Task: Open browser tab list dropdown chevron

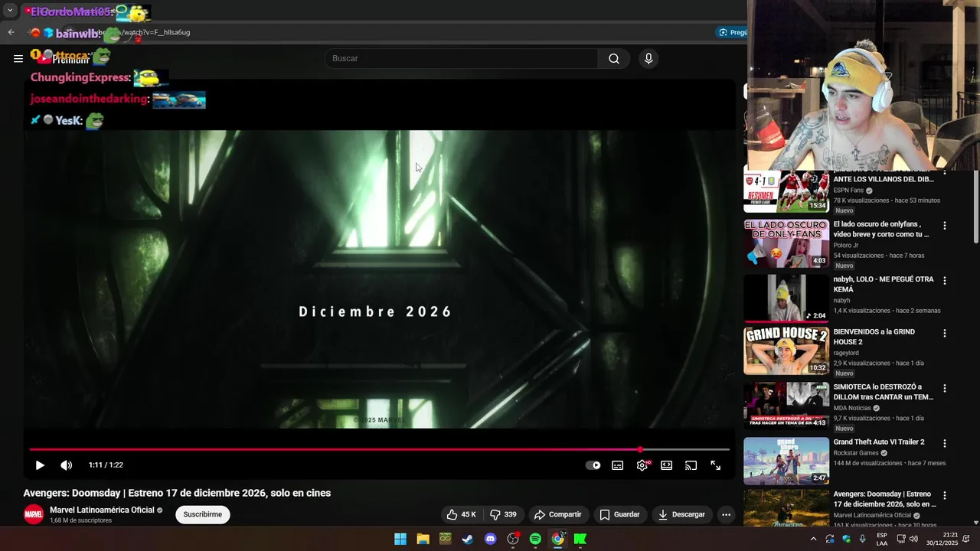Action: tap(10, 11)
